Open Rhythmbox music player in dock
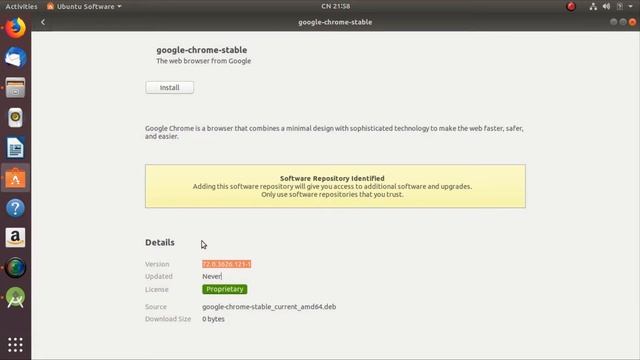Screen dimensions: 640x360 pos(16,118)
